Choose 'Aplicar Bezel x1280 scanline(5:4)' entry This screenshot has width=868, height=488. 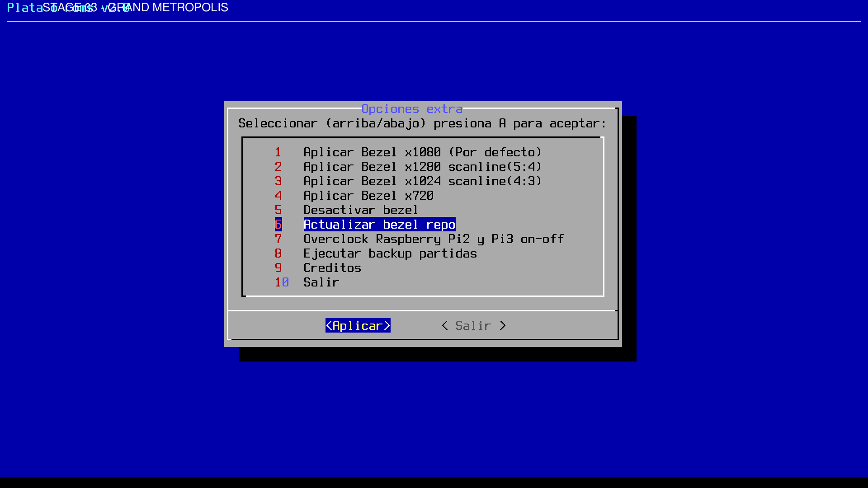422,167
